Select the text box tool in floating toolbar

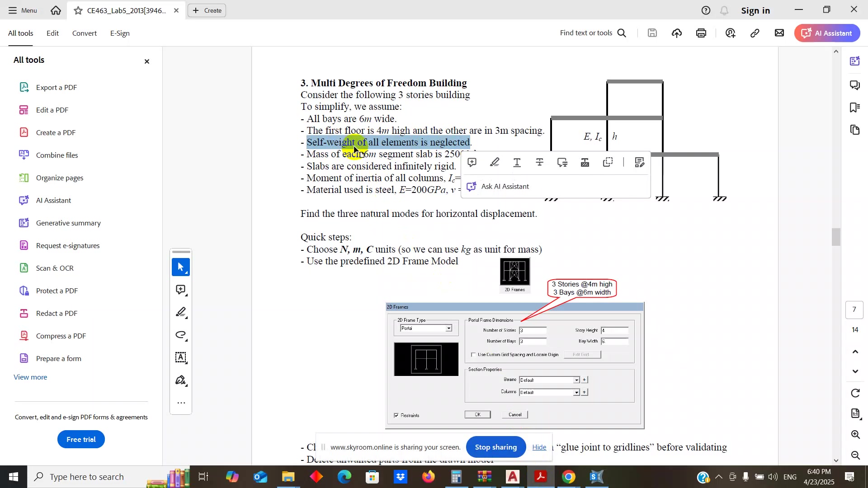tap(181, 358)
